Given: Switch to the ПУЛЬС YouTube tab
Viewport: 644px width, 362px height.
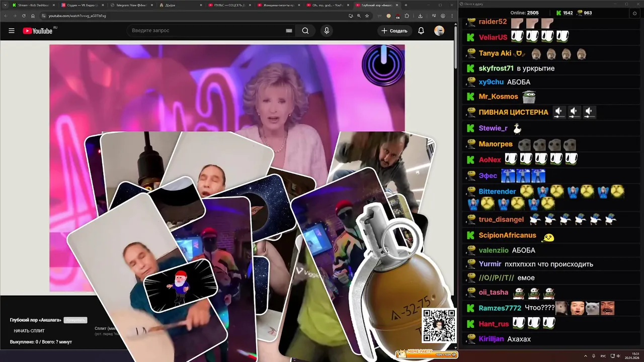Looking at the screenshot, I should (229, 5).
